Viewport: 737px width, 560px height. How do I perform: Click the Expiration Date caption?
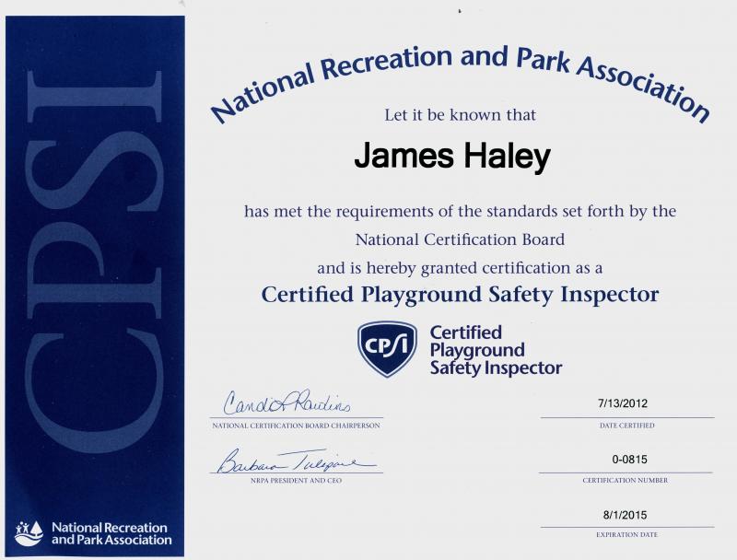point(626,534)
